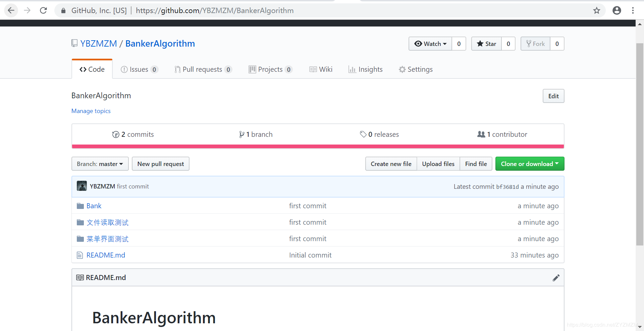View the 0 releases page
Screen dimensions: 644x331
click(x=379, y=134)
